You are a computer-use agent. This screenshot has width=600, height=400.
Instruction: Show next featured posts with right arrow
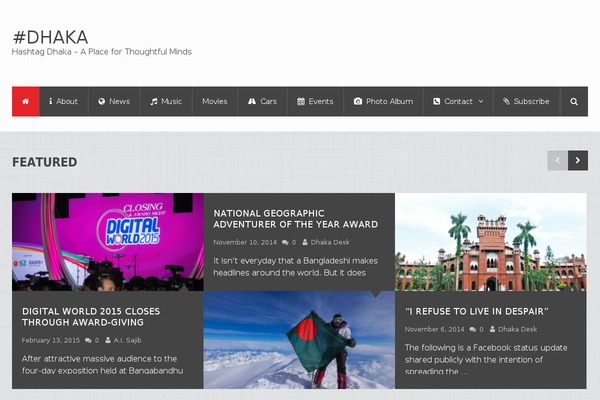click(x=578, y=161)
